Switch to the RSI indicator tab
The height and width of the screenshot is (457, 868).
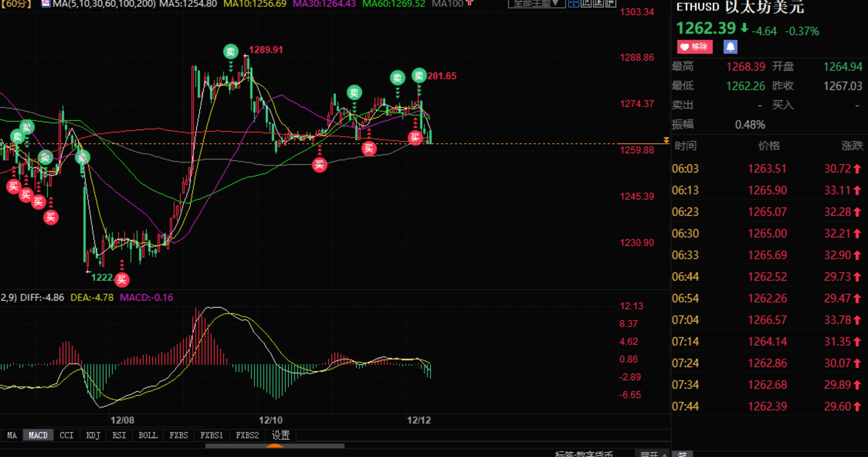(x=119, y=435)
